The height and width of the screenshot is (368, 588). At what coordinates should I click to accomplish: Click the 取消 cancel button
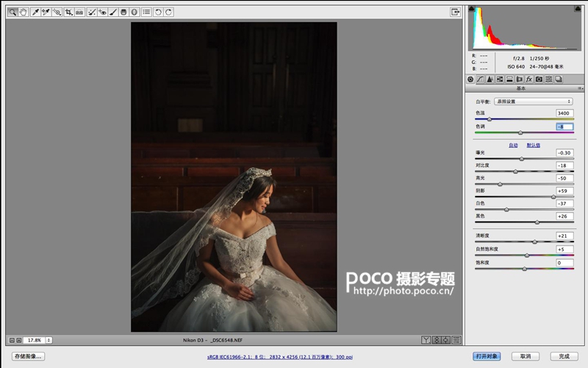pos(526,356)
